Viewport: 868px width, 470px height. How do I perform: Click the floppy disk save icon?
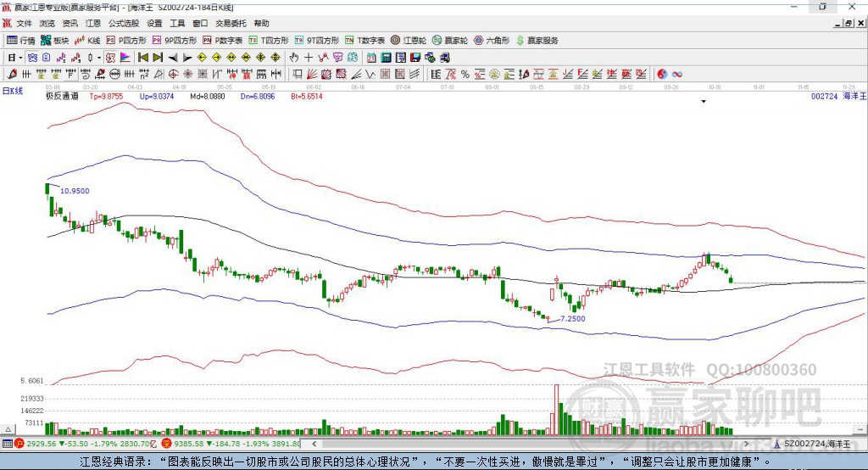click(x=415, y=58)
